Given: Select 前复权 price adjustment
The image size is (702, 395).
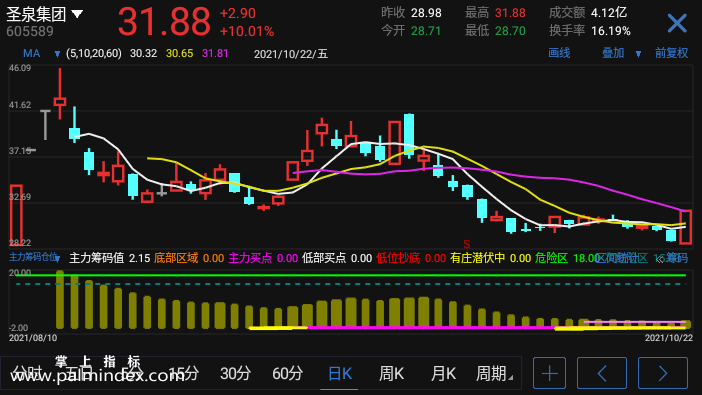Looking at the screenshot, I should click(671, 53).
